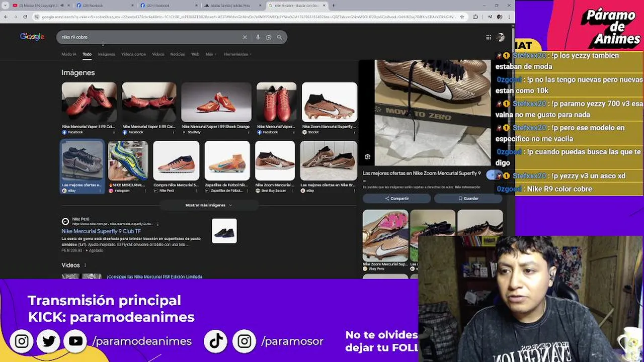644x362 pixels.
Task: Open options dots beside Videos heading
Action: tap(85, 265)
